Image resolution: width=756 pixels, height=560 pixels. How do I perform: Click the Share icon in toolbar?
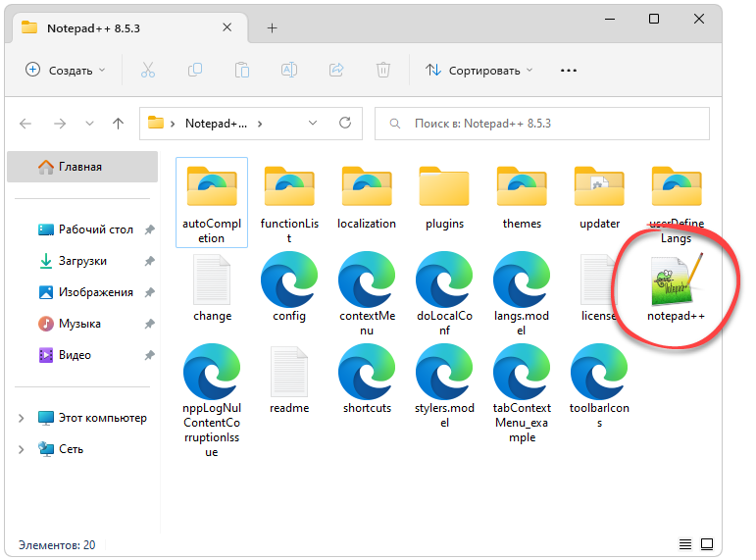pos(336,70)
